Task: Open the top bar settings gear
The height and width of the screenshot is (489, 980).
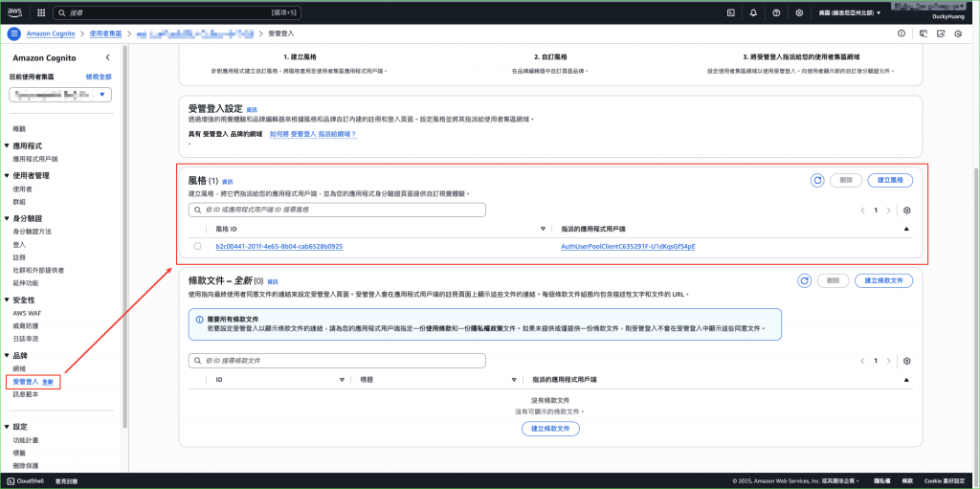Action: (x=799, y=12)
